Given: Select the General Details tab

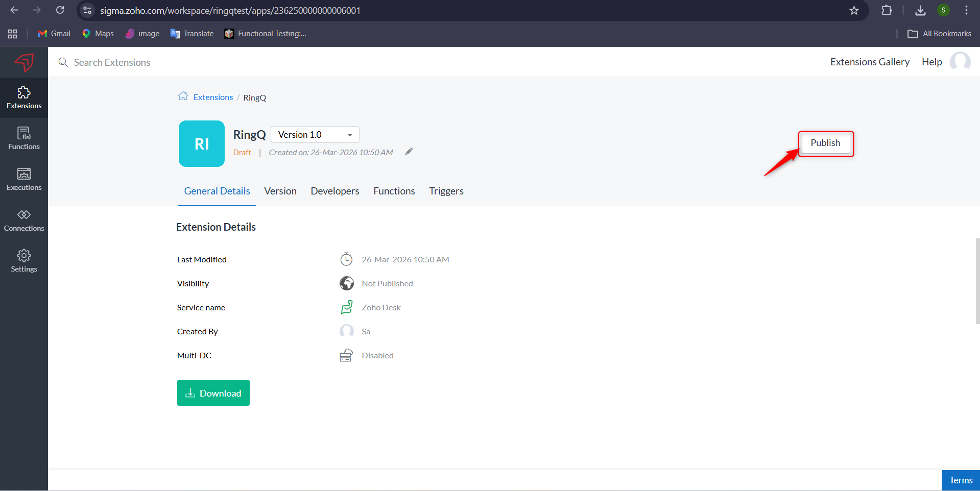Looking at the screenshot, I should (217, 191).
